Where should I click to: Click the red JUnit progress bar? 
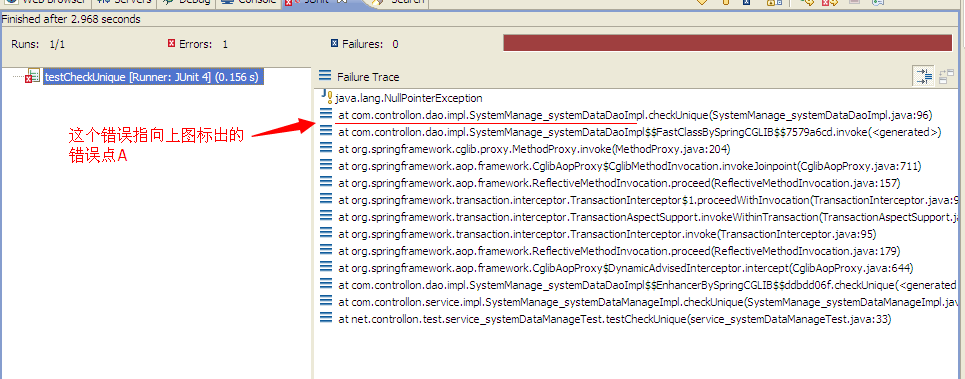727,43
